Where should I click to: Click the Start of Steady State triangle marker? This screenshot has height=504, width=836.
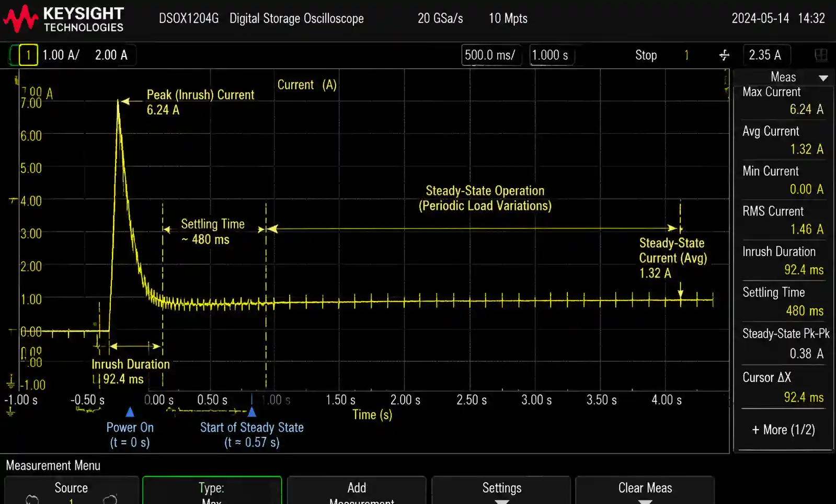(251, 413)
